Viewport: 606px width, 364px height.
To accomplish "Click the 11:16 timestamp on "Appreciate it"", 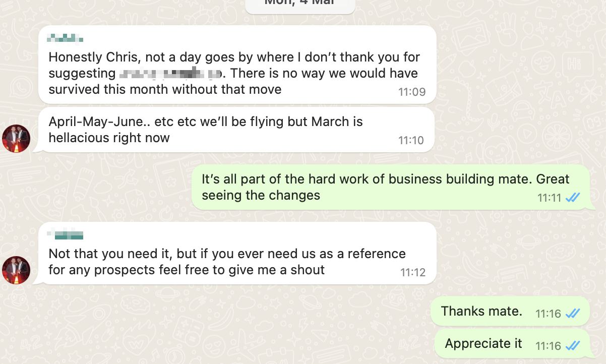I will coord(548,346).
